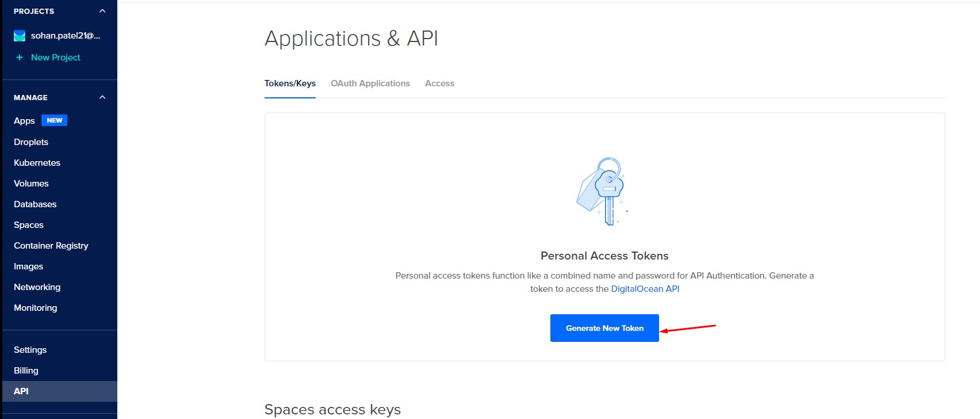
Task: Click the project envelope icon
Action: 20,36
